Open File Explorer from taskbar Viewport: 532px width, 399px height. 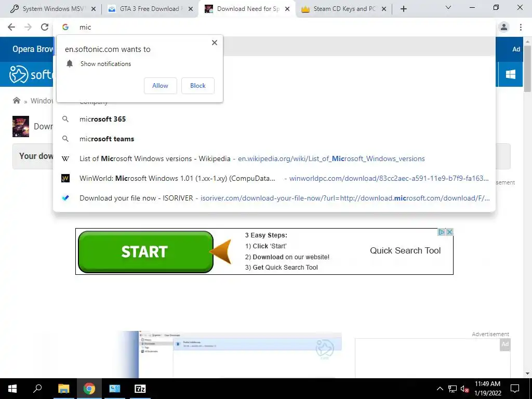[63, 389]
